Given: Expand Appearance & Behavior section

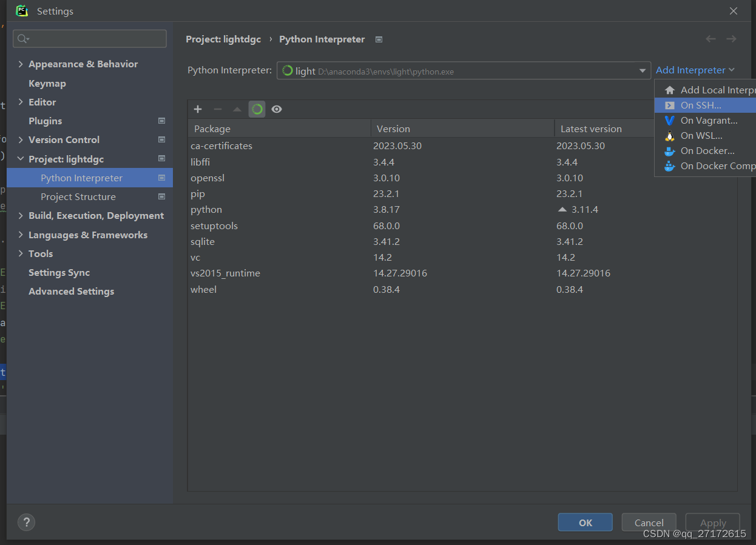Looking at the screenshot, I should pyautogui.click(x=21, y=64).
